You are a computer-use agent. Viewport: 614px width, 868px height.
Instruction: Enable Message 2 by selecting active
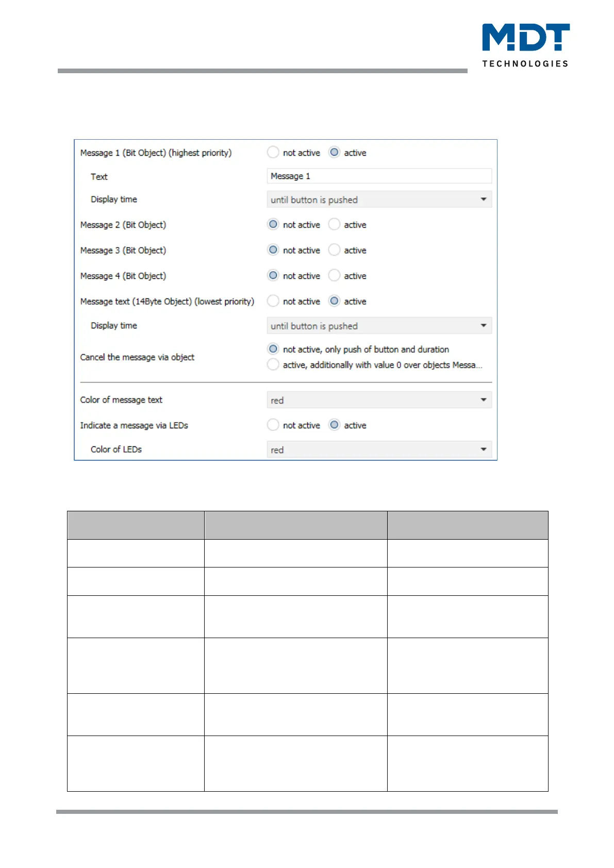335,225
